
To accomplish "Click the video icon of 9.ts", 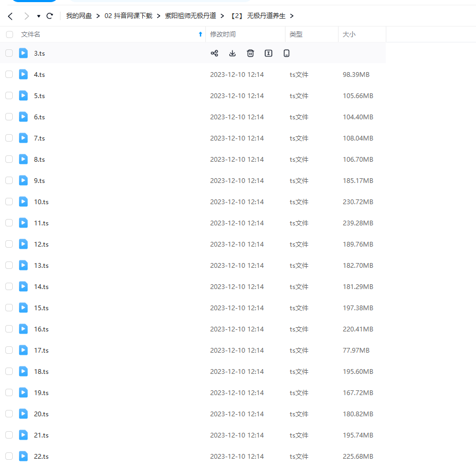I will pyautogui.click(x=23, y=180).
